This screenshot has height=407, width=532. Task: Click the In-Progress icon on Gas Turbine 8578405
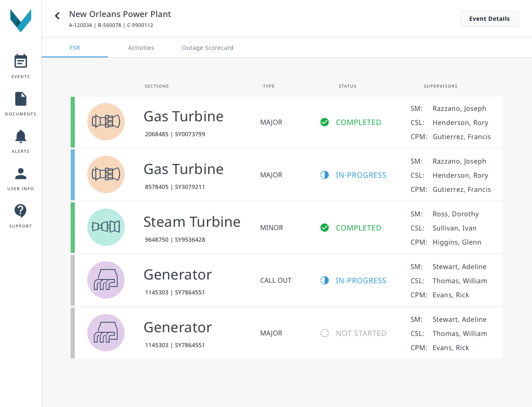[x=325, y=175]
